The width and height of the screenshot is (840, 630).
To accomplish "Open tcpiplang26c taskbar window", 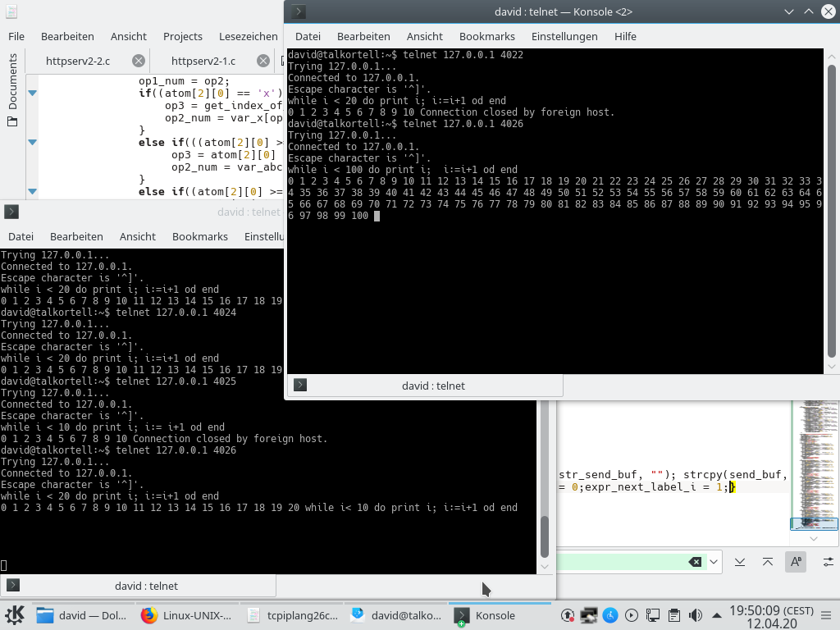I will pyautogui.click(x=292, y=615).
